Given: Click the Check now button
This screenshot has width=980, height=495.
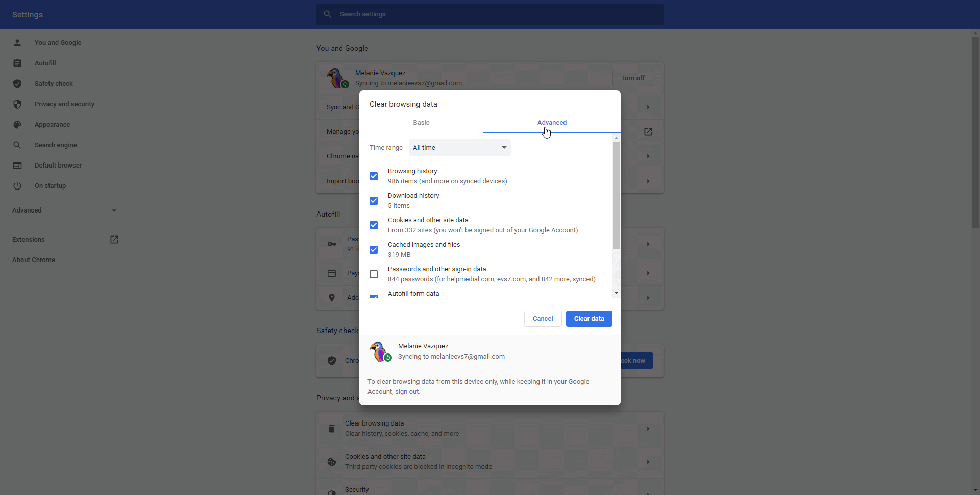Looking at the screenshot, I should pos(637,361).
